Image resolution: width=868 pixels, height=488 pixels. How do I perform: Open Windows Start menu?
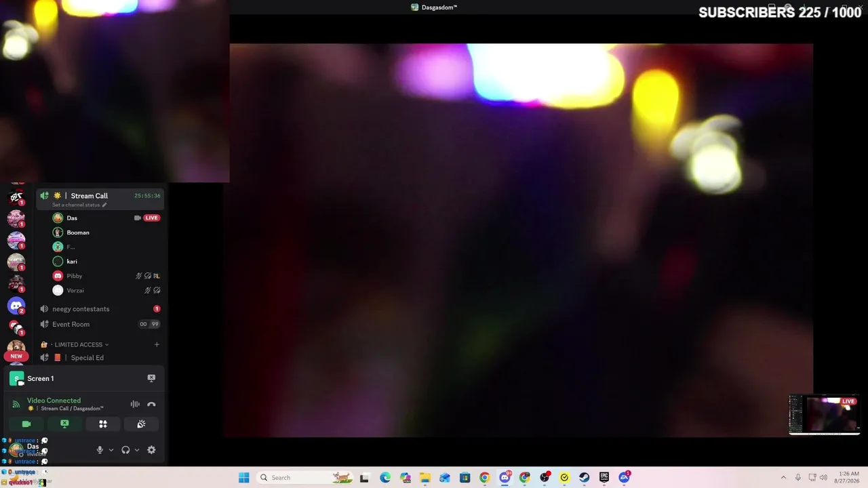[x=243, y=478]
